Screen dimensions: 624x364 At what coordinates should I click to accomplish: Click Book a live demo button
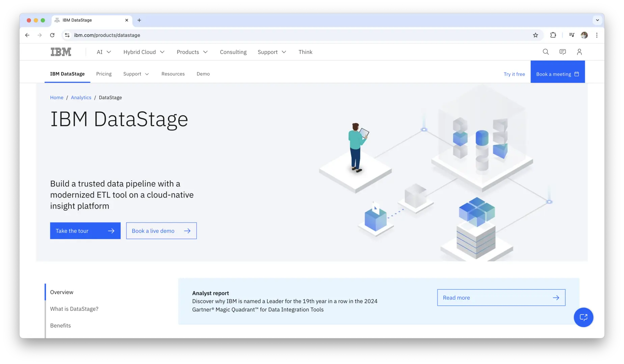tap(161, 231)
